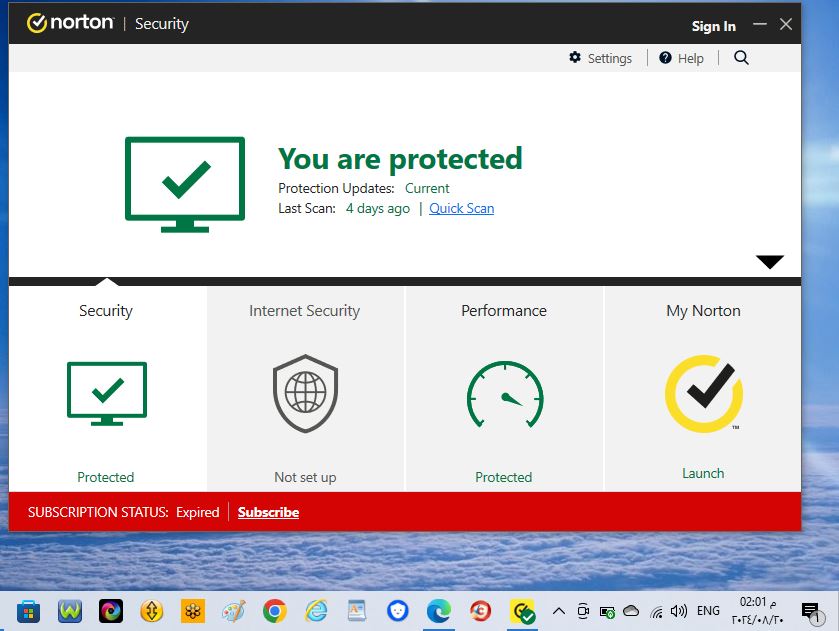Open the Wi-Fi network tray icon

point(657,612)
